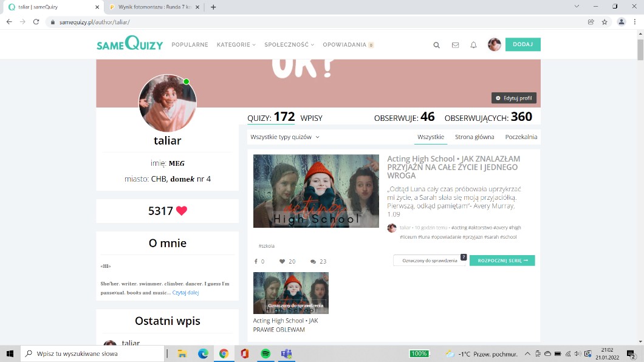Click the comments bubble icon under quiz

pyautogui.click(x=313, y=262)
